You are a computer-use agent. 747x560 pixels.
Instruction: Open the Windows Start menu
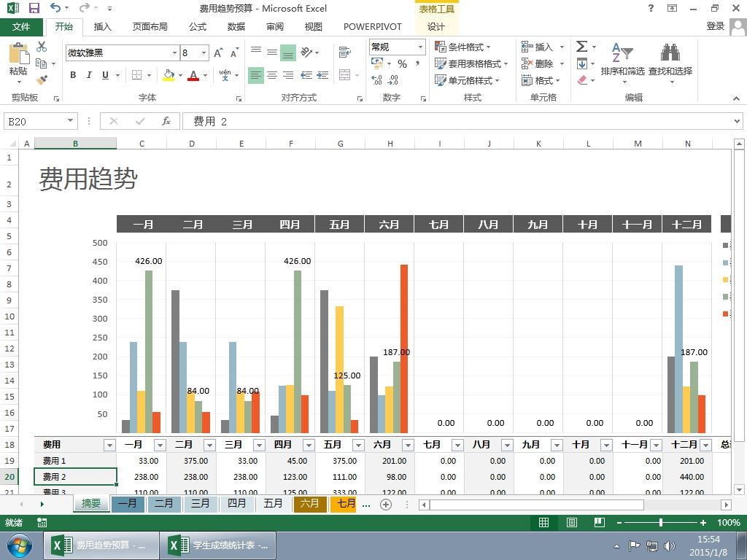tap(20, 545)
